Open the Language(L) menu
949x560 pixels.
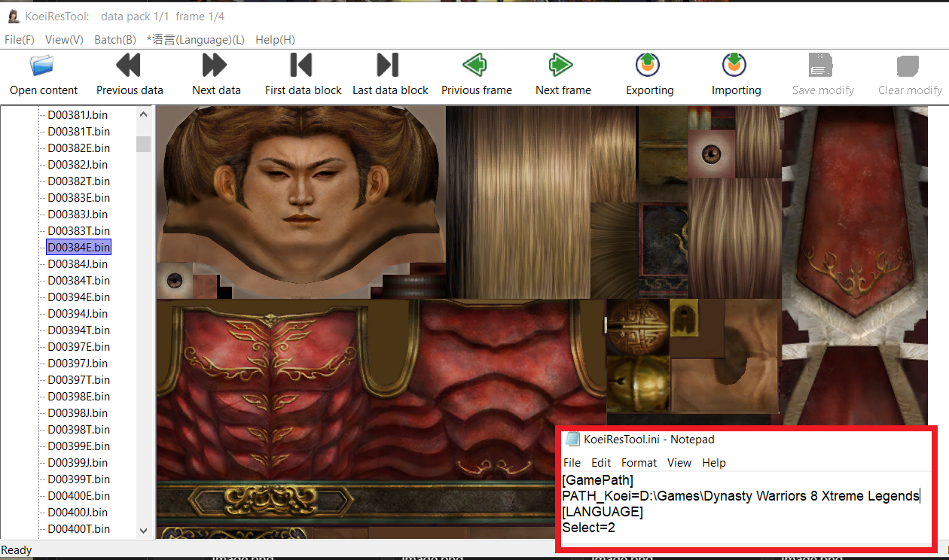tap(196, 39)
